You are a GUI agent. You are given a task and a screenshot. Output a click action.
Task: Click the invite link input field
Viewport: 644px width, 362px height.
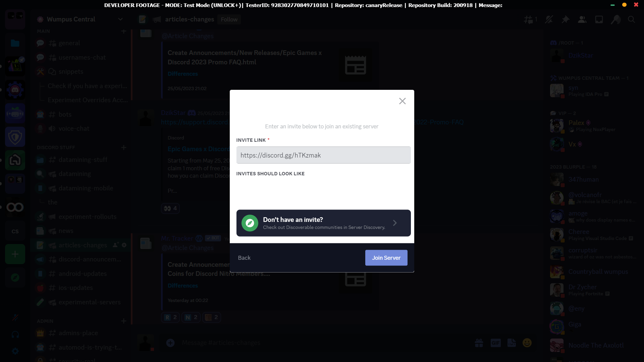[x=323, y=155]
